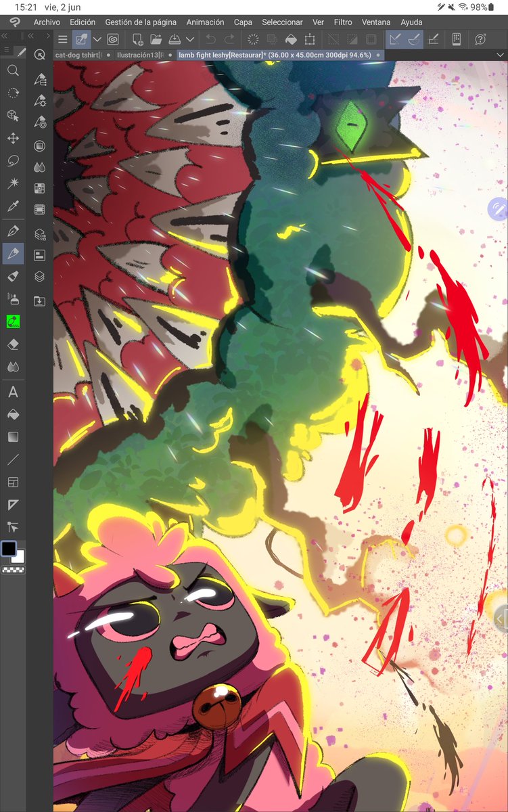Click the Redo arrow

[229, 39]
